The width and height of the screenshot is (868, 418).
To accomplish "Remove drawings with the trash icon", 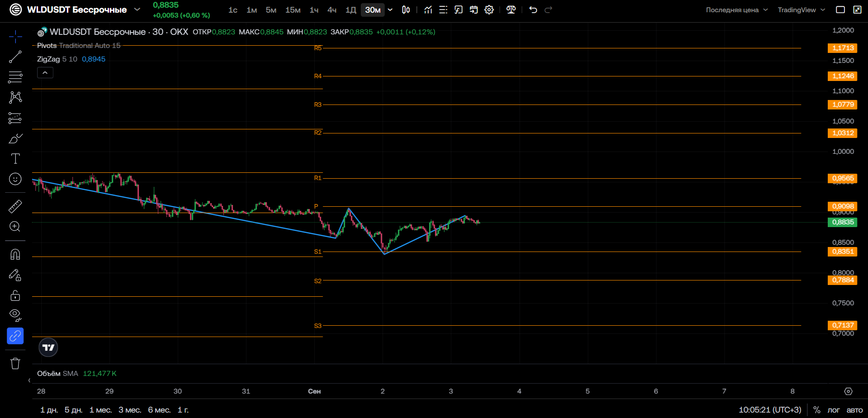I will 15,363.
